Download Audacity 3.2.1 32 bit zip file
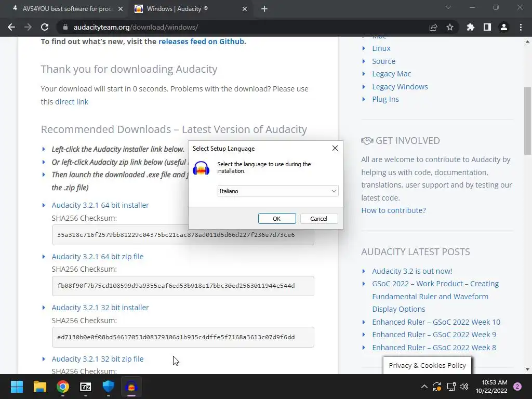Screen dimensions: 532x399 tap(97, 359)
